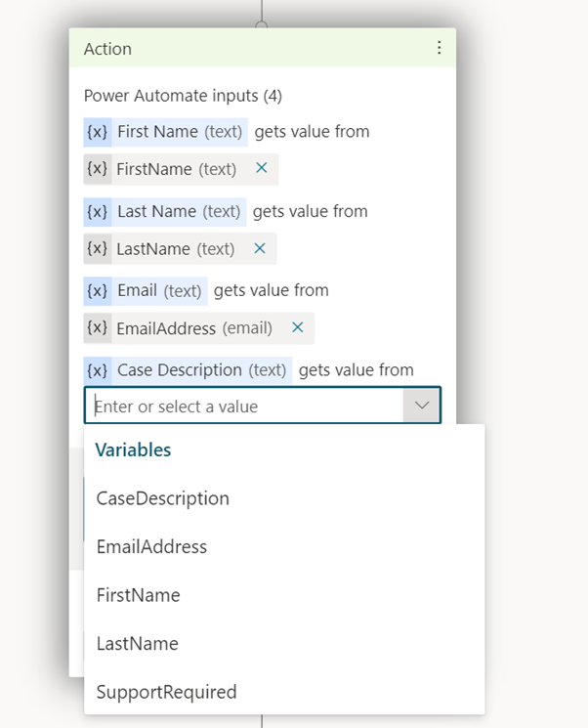Click the variable icon beside Last Name input

[x=98, y=212]
